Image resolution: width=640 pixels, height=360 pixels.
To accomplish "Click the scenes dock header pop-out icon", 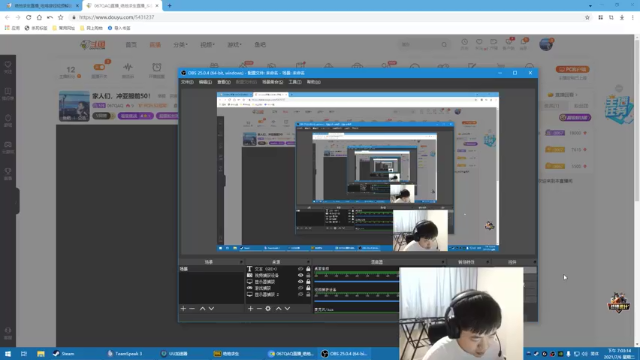I will click(241, 262).
